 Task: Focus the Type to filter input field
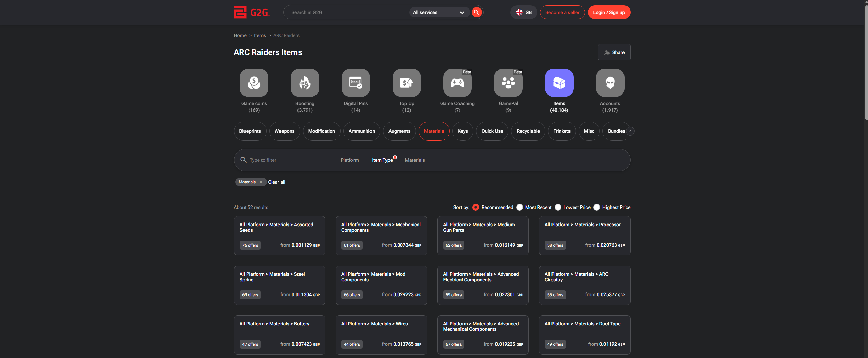(x=289, y=160)
